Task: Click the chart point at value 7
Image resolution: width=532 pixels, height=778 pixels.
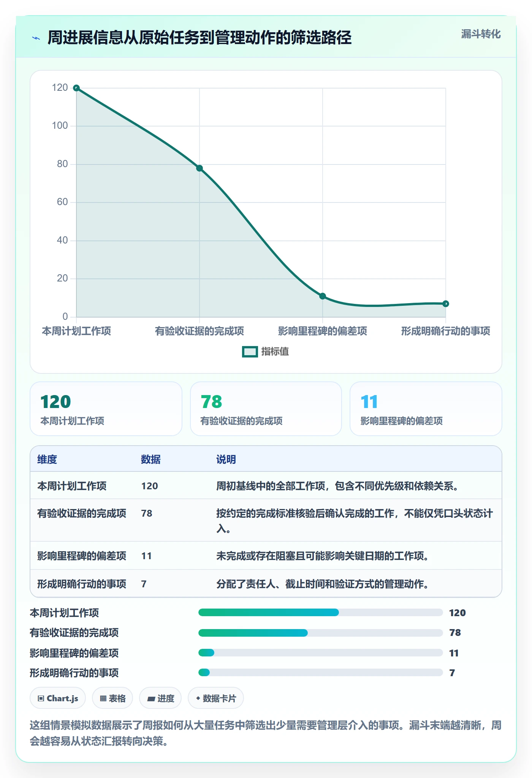Action: click(x=446, y=304)
